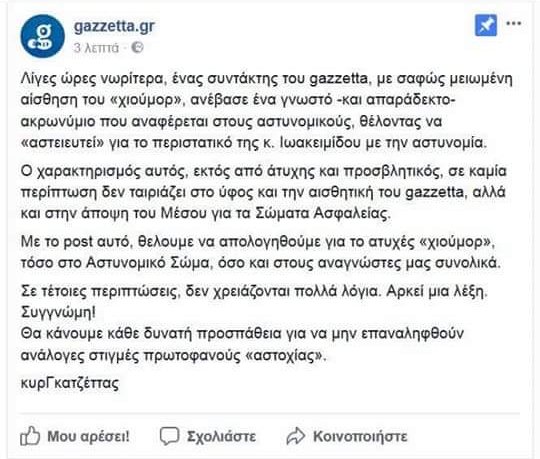Click the 'Μου αρέσει!' like button label
Image resolution: width=540 pixels, height=459 pixels.
coord(89,436)
